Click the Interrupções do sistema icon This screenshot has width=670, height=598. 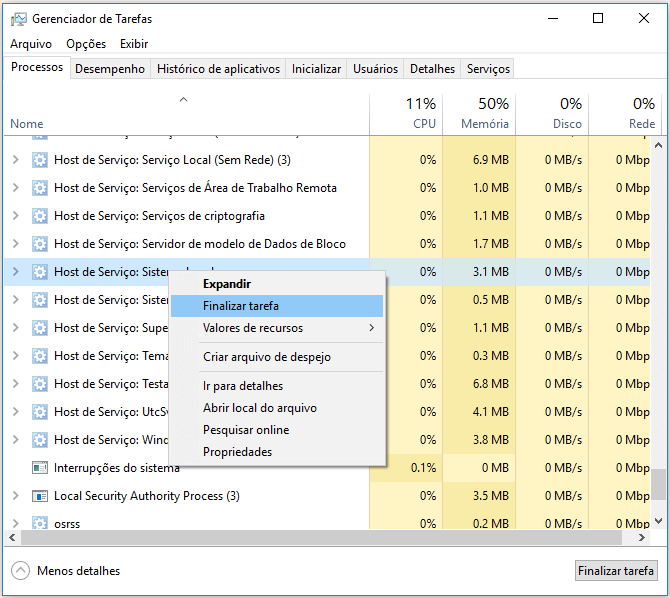[x=40, y=468]
